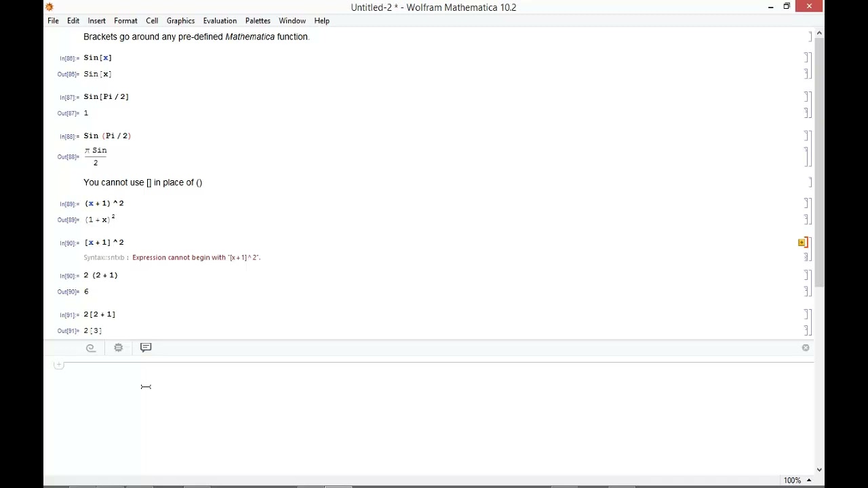Click the suggestions bar gear settings icon
Image resolution: width=868 pixels, height=488 pixels.
118,348
